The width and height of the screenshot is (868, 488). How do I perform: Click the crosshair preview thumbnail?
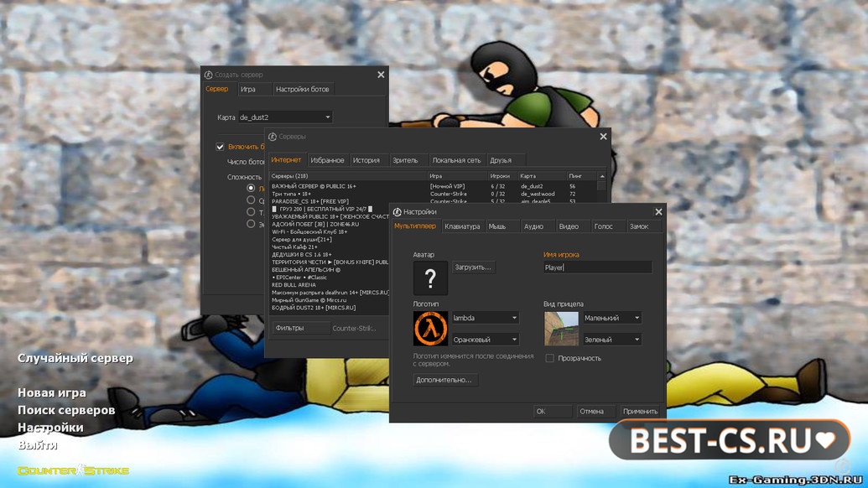tap(561, 328)
